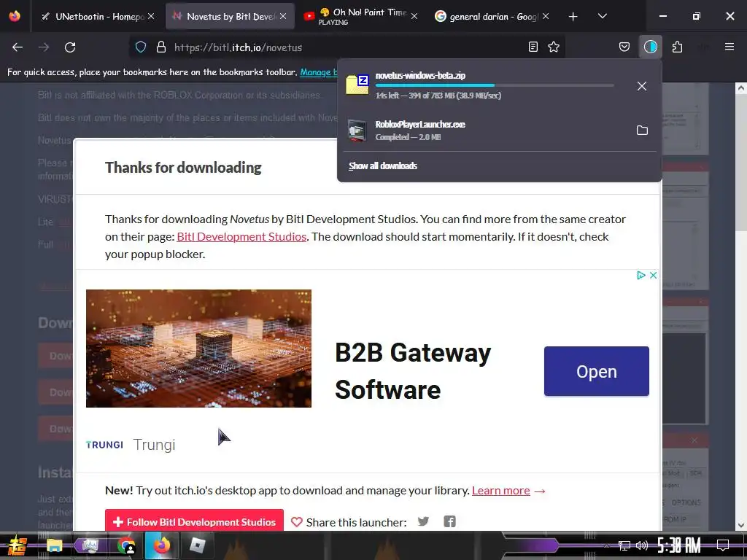Open the extensions puzzle icon

tap(677, 47)
